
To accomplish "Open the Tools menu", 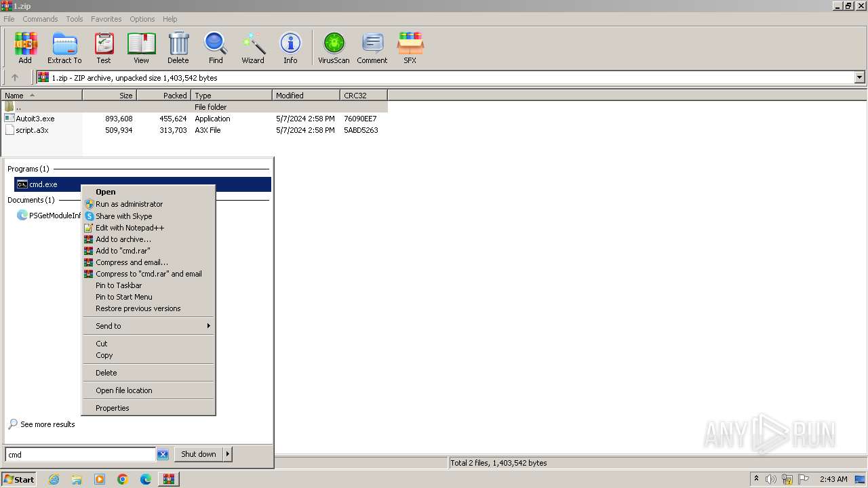I will pos(75,19).
